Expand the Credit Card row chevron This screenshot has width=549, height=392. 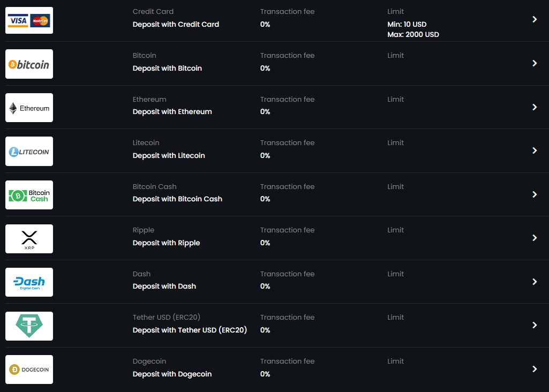[535, 19]
